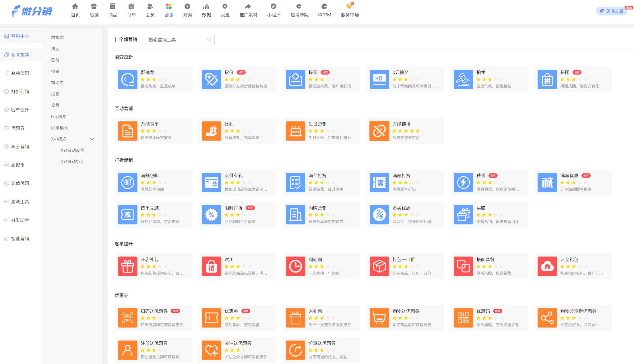Click the 更多功能 button
This screenshot has width=634, height=364.
tap(612, 11)
